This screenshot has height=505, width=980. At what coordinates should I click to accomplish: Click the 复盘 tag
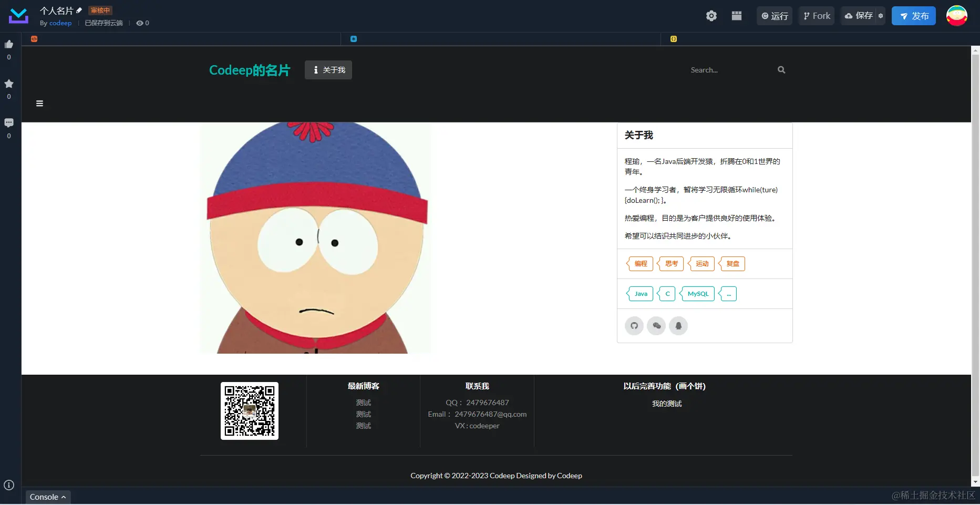tap(731, 264)
